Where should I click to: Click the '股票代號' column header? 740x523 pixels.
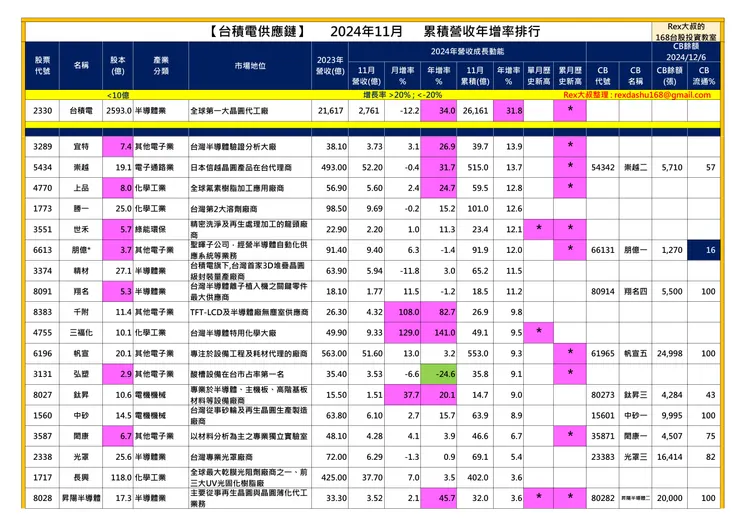pyautogui.click(x=42, y=66)
